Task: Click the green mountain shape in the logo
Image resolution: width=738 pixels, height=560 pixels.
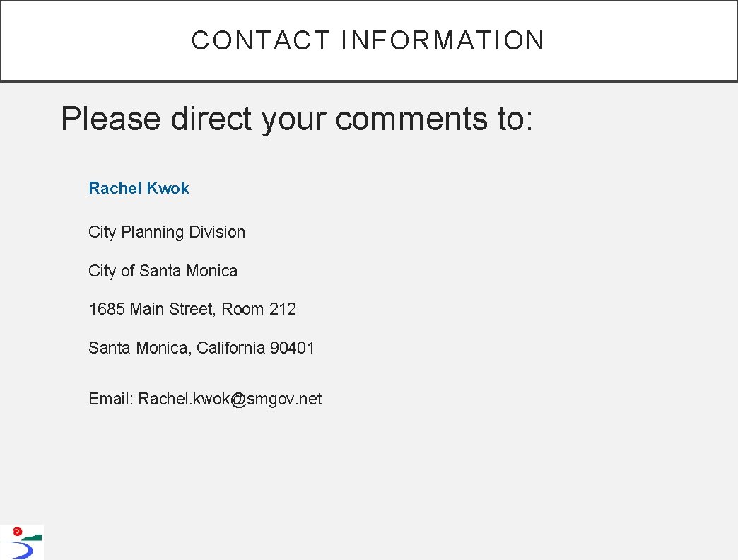Action: coord(32,537)
